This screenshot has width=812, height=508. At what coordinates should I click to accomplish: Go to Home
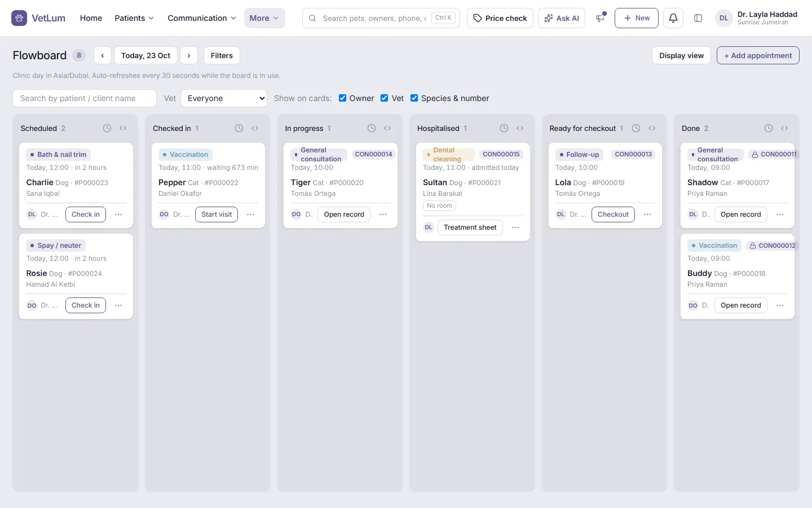[91, 18]
